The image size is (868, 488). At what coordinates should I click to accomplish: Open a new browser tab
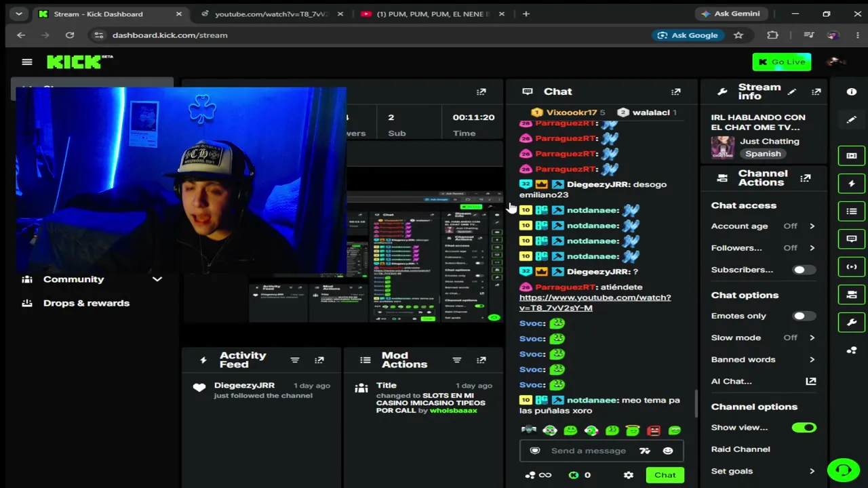pos(526,14)
